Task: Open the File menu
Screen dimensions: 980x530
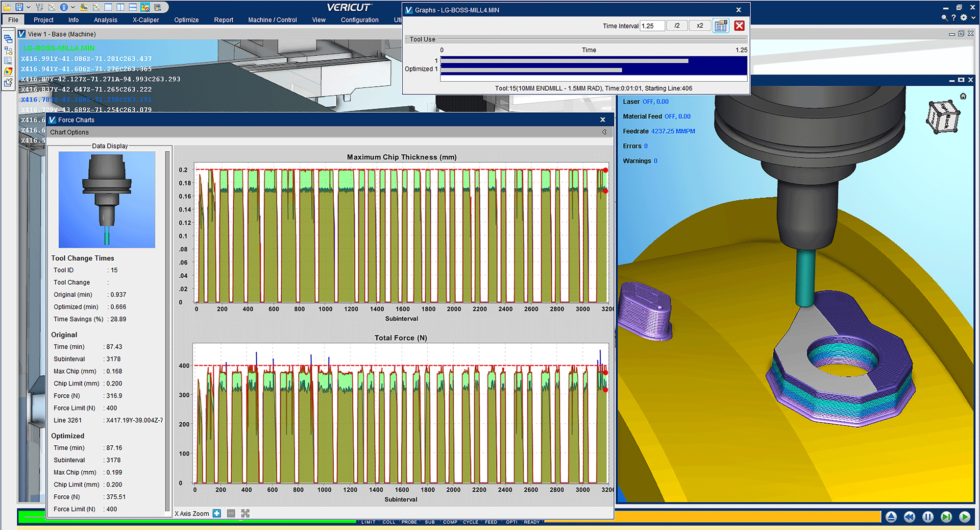Action: [13, 20]
